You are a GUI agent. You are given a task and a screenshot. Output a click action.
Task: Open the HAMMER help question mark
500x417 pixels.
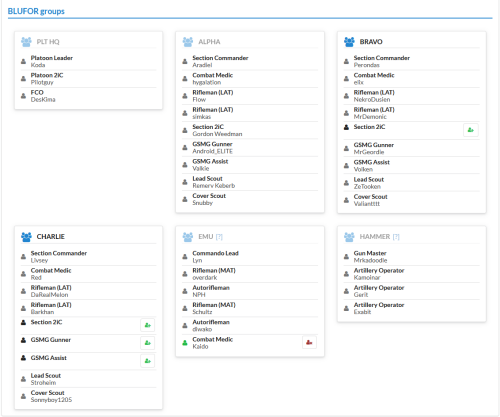click(396, 237)
